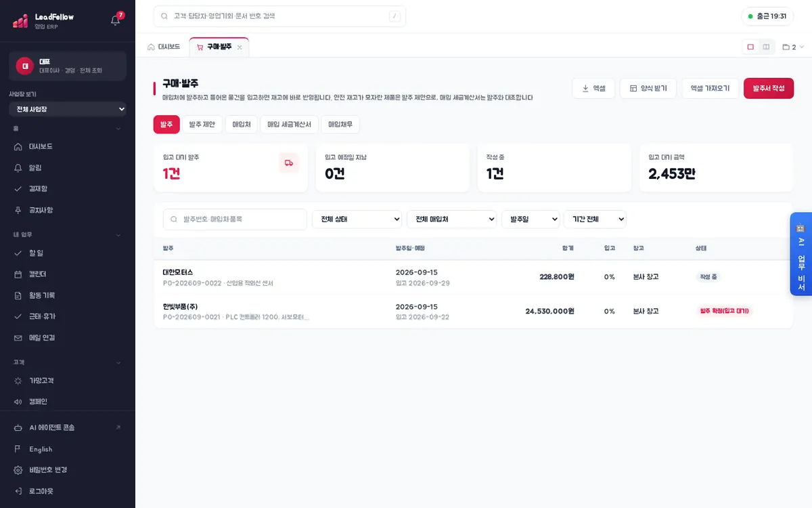Open 메일 연결 in the sidebar
The image size is (812, 508).
click(x=68, y=337)
